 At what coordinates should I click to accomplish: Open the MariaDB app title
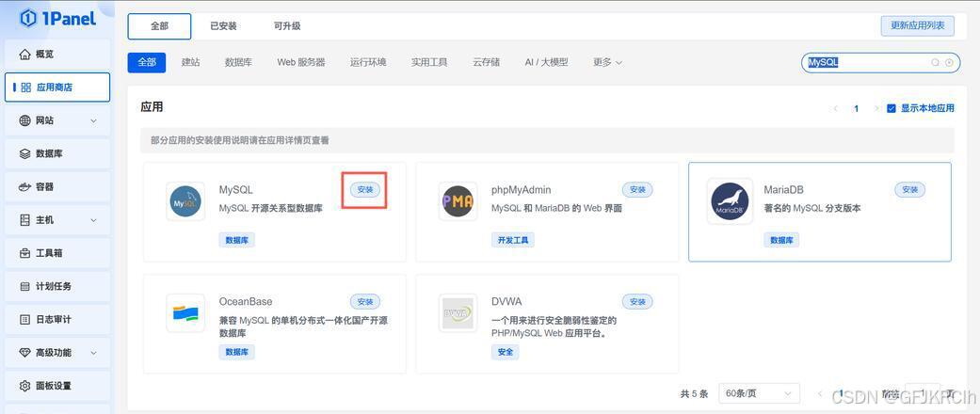click(784, 190)
